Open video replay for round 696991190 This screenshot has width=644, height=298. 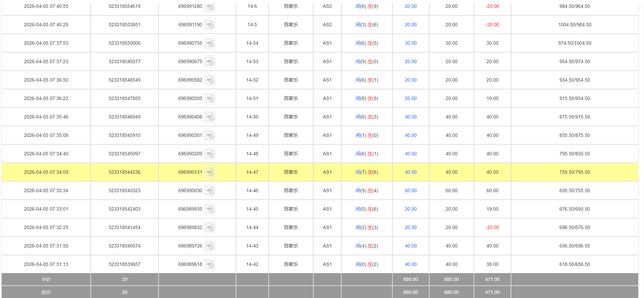tap(210, 25)
